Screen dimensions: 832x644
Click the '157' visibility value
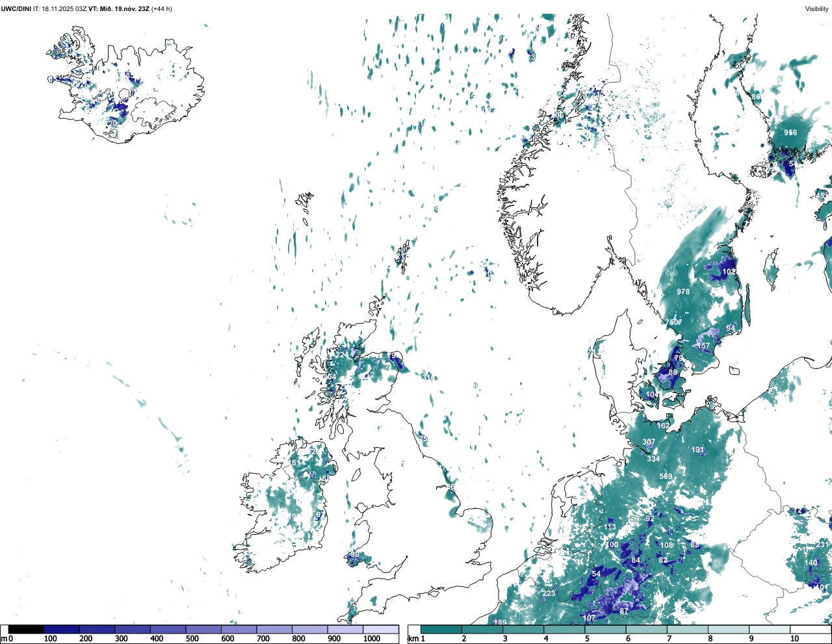(x=704, y=346)
